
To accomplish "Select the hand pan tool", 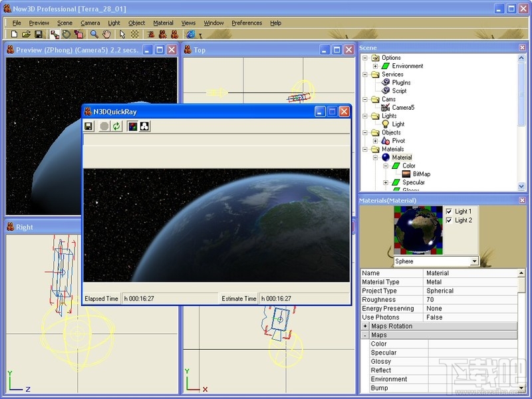I will point(106,34).
